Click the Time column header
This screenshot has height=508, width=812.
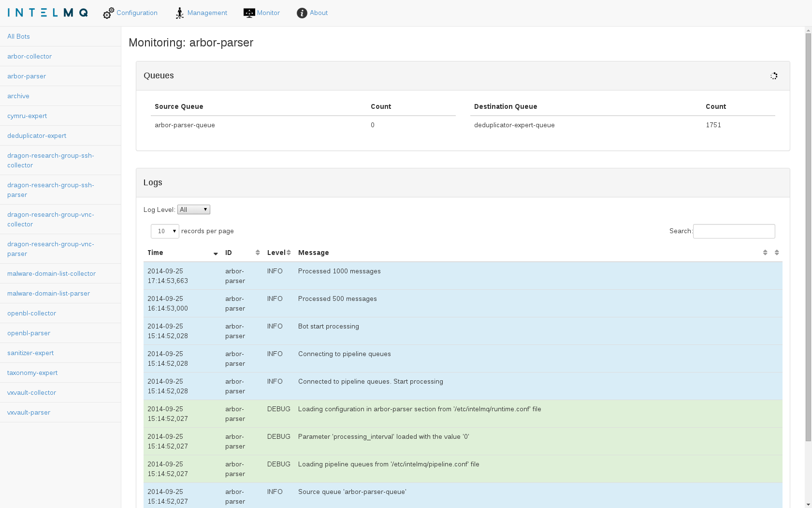(x=182, y=253)
